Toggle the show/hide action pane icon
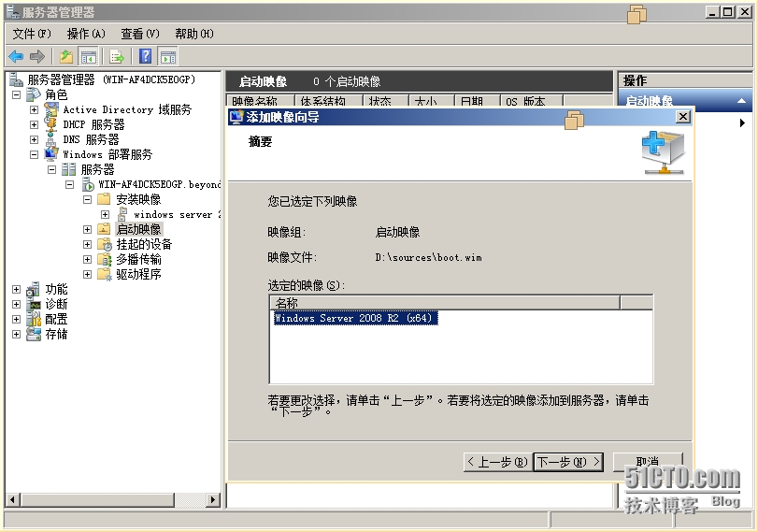The height and width of the screenshot is (532, 758). tap(167, 57)
